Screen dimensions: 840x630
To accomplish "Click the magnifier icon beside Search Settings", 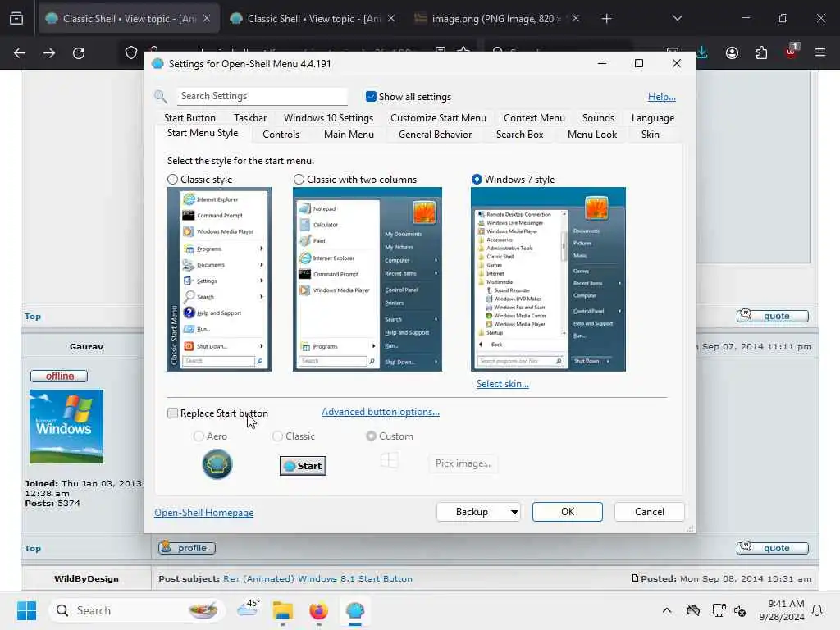I will (x=161, y=97).
